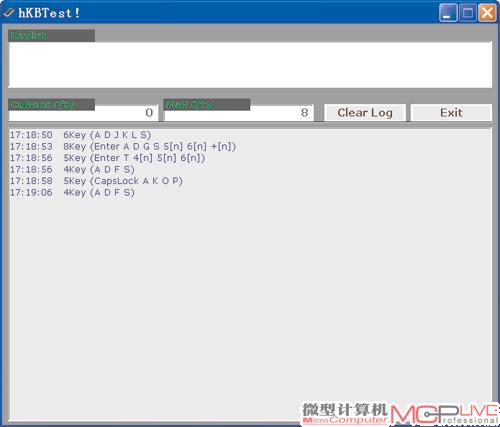The image size is (500, 427).
Task: Select the 5Key Enter T log entry
Action: 107,158
